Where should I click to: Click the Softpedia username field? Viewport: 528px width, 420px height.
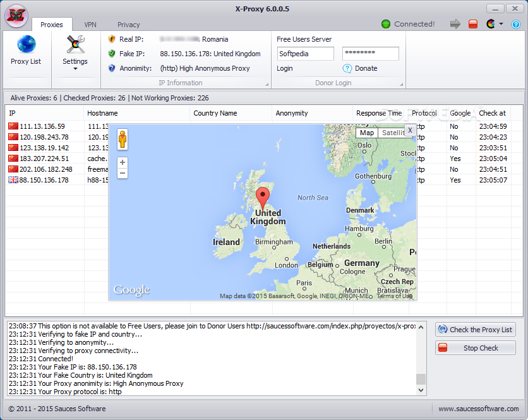coord(306,54)
